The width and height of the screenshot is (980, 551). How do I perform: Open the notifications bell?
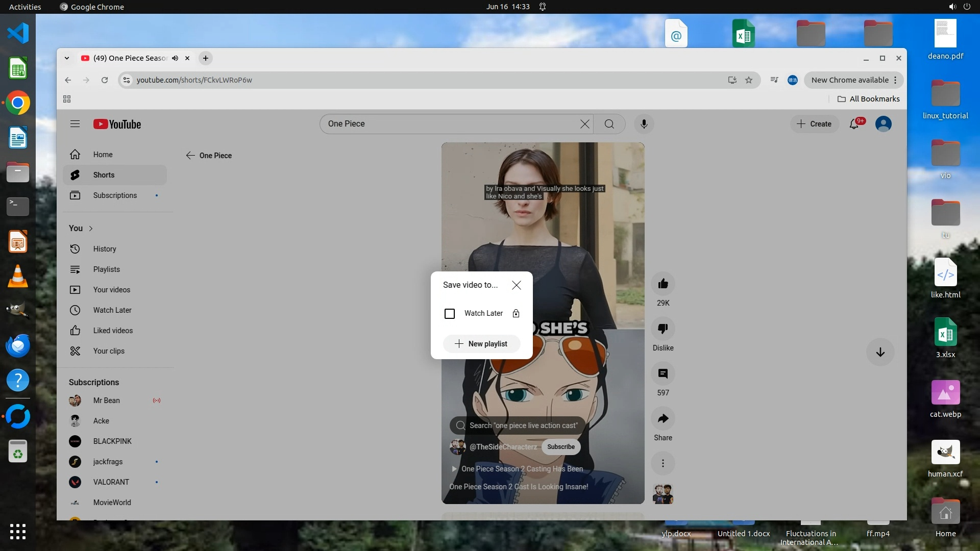(x=854, y=124)
